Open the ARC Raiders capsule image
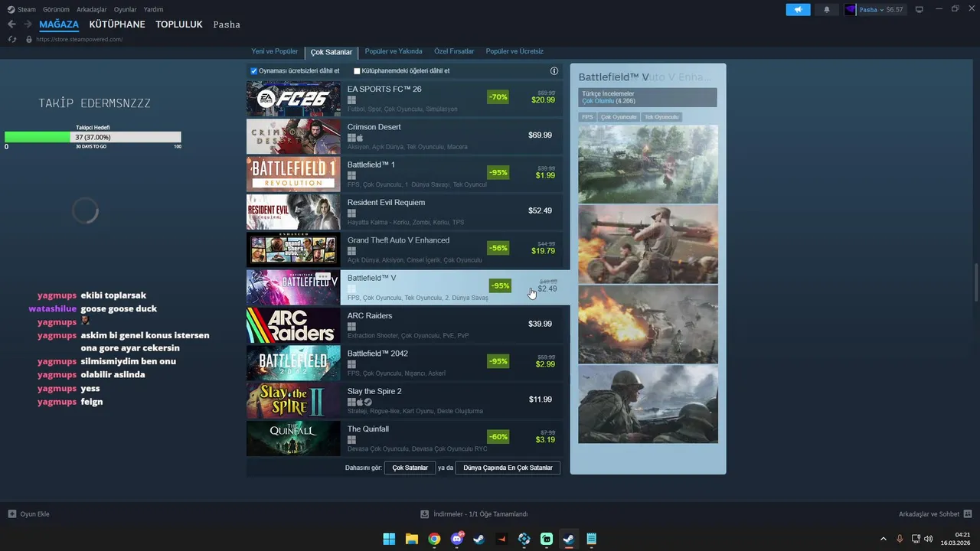 coord(293,325)
